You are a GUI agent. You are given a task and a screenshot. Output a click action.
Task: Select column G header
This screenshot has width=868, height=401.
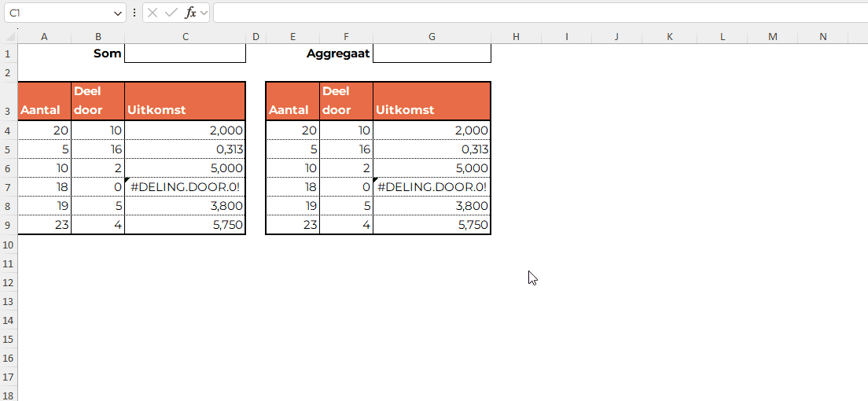(432, 36)
